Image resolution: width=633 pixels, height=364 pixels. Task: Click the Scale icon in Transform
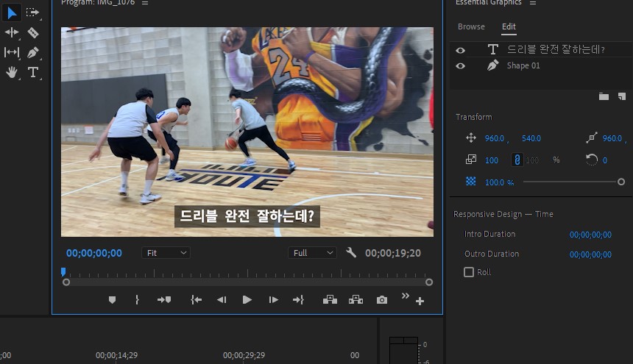point(471,160)
